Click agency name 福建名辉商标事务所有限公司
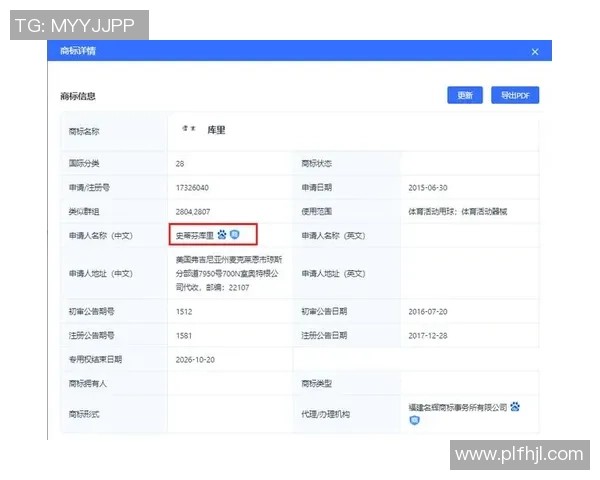This screenshot has height=480, width=600. [x=458, y=407]
